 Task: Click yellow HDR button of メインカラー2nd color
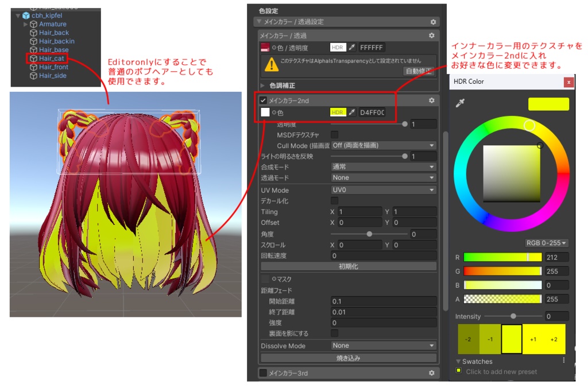pos(338,112)
